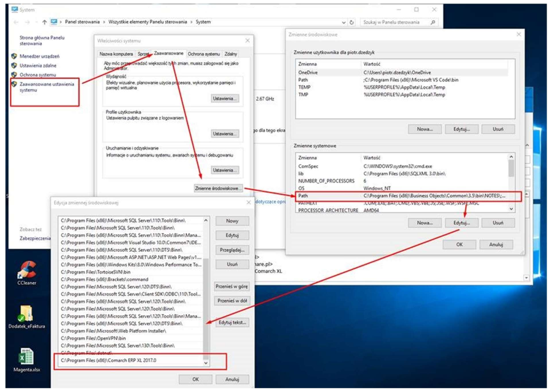Click the search magnifier in Control Panel
Image resolution: width=550 pixels, height=392 pixels.
pyautogui.click(x=433, y=22)
